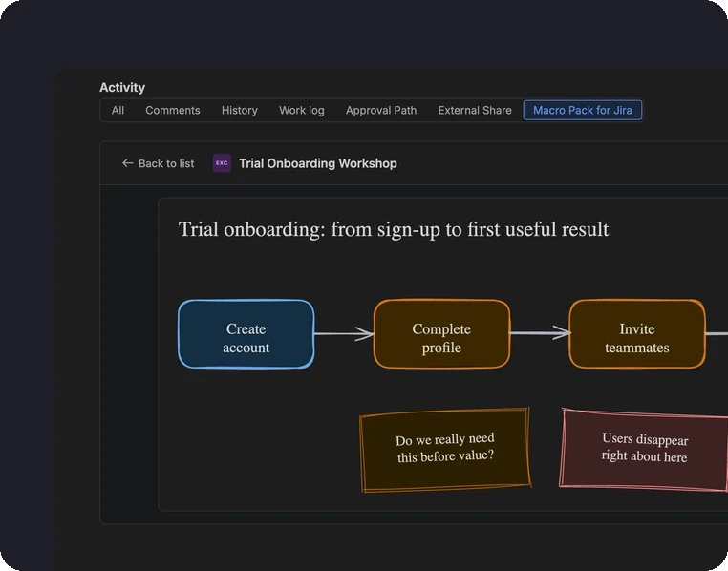The width and height of the screenshot is (728, 571).
Task: Select the Invite teammates box
Action: coord(637,334)
